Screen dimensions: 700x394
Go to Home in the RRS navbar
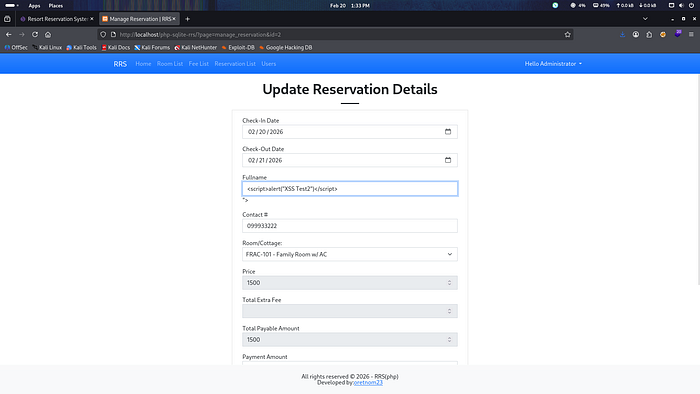143,64
